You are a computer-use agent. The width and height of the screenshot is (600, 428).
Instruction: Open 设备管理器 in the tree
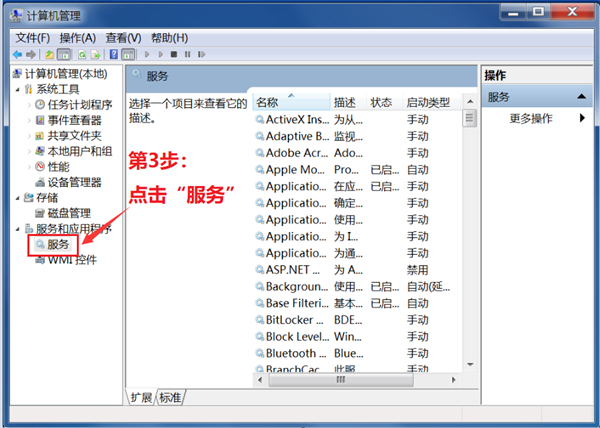(69, 182)
